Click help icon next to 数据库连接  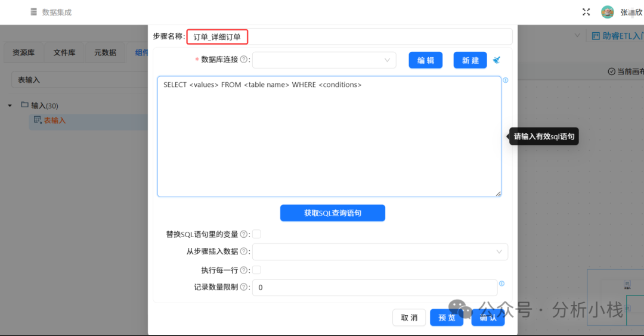coord(243,60)
